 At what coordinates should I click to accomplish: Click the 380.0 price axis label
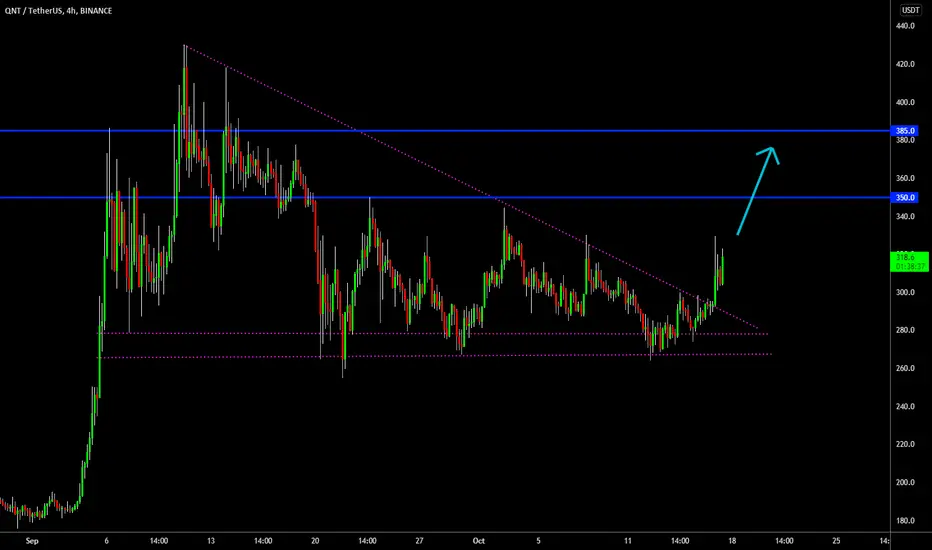tap(905, 141)
